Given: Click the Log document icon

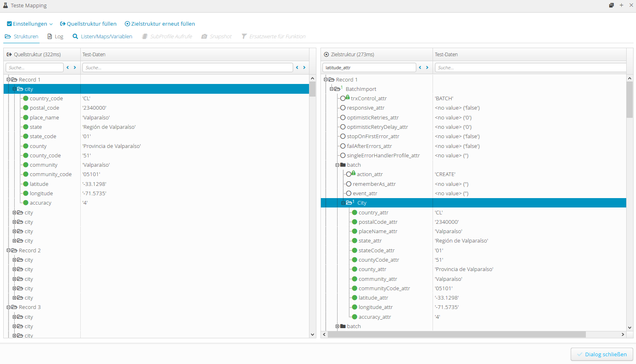Looking at the screenshot, I should pyautogui.click(x=50, y=37).
